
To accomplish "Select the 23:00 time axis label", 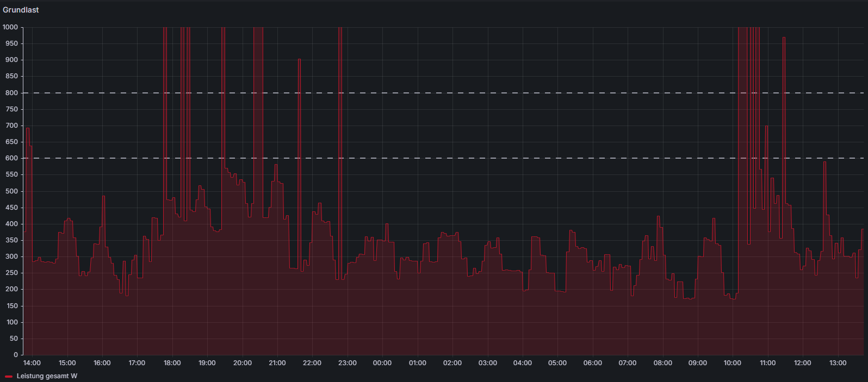I will click(x=348, y=363).
